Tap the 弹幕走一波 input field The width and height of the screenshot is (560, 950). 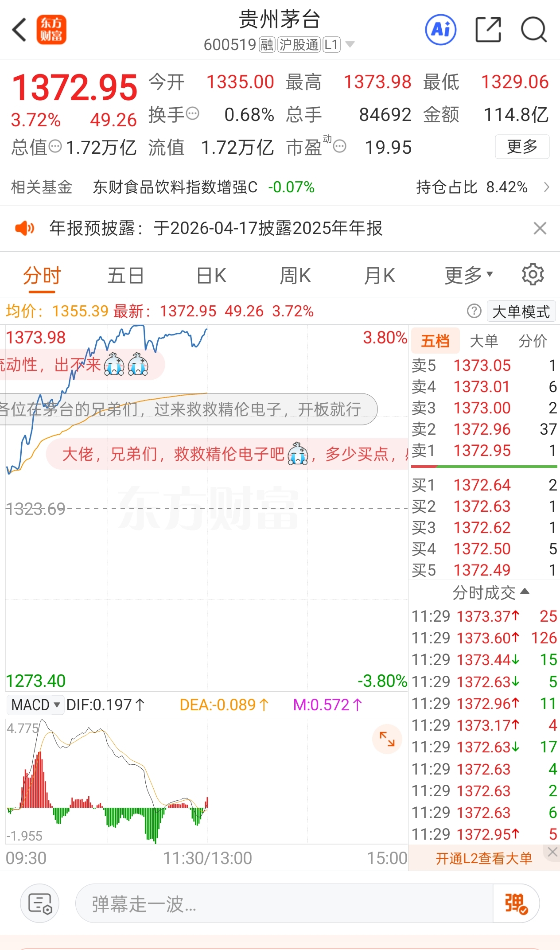coord(284,903)
